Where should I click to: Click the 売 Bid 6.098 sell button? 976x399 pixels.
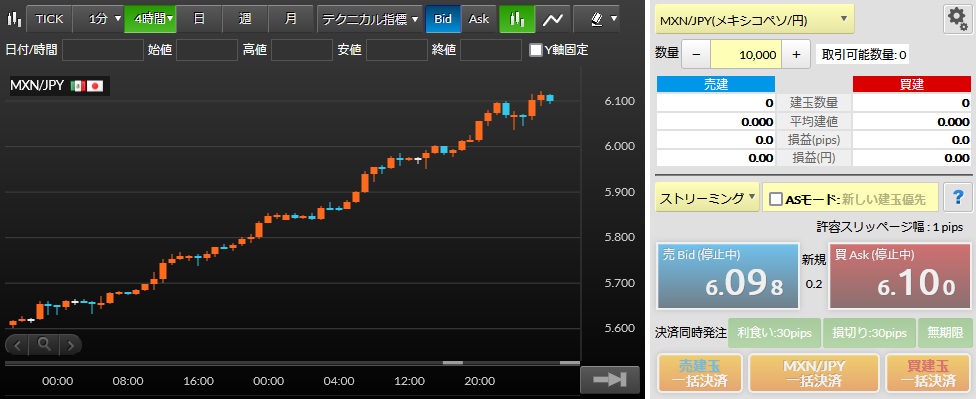[x=727, y=276]
